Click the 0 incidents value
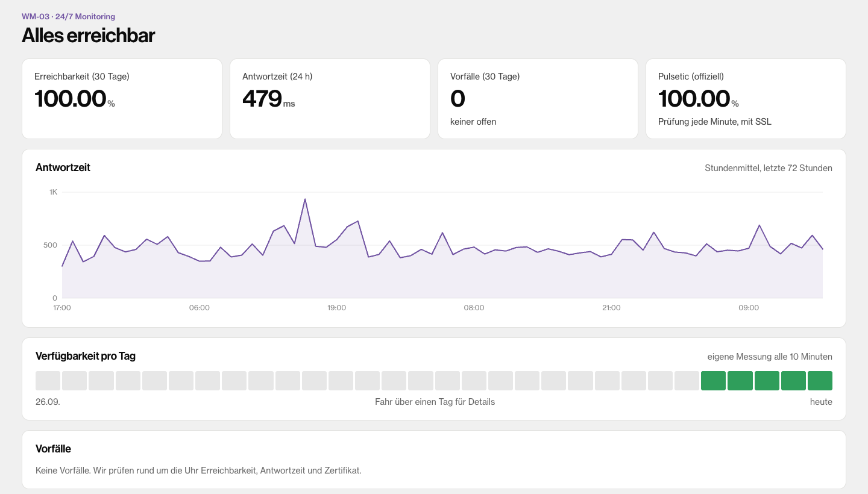 click(458, 99)
